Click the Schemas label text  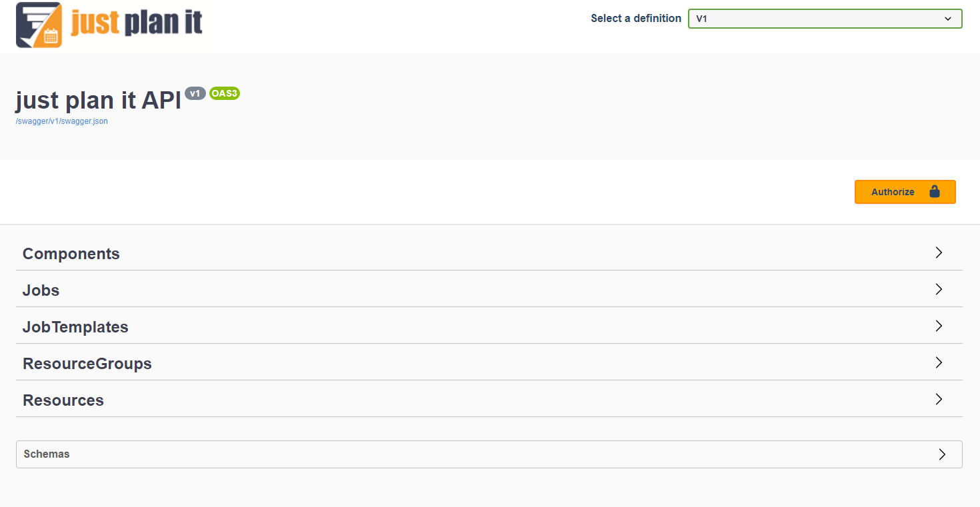click(x=47, y=454)
